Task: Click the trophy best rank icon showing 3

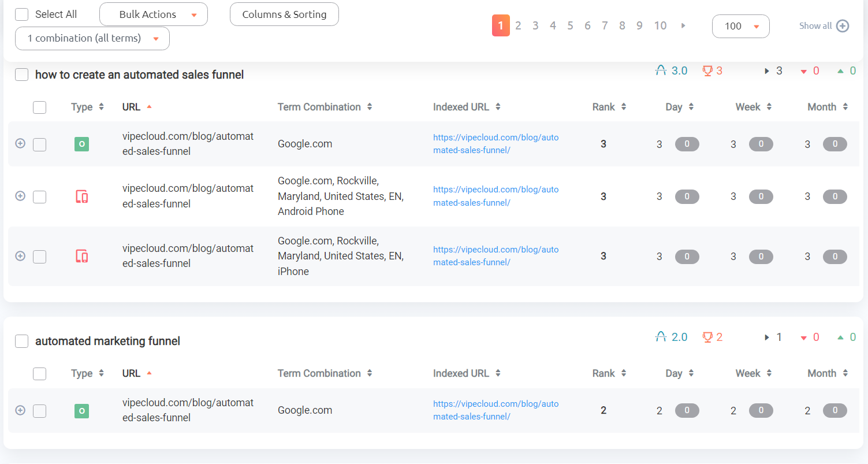Action: click(707, 70)
